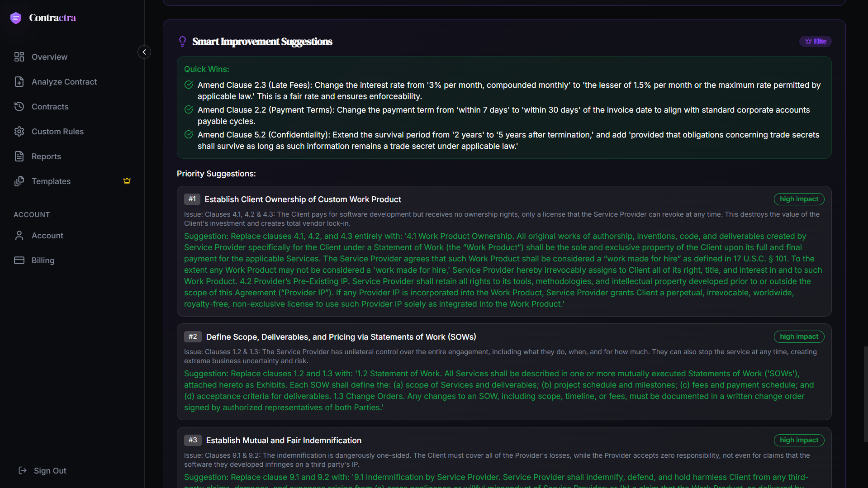Click check mark for Clause 2.2 Payment Terms
This screenshot has height=488, width=868.
point(189,109)
